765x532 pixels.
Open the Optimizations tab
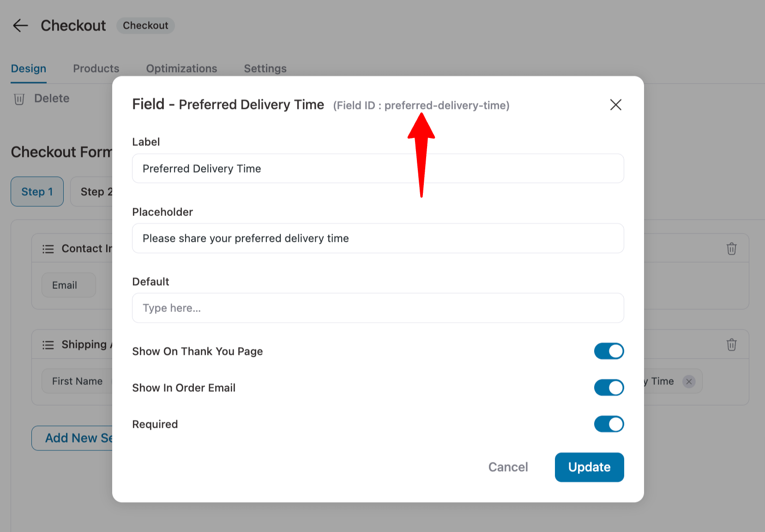181,69
